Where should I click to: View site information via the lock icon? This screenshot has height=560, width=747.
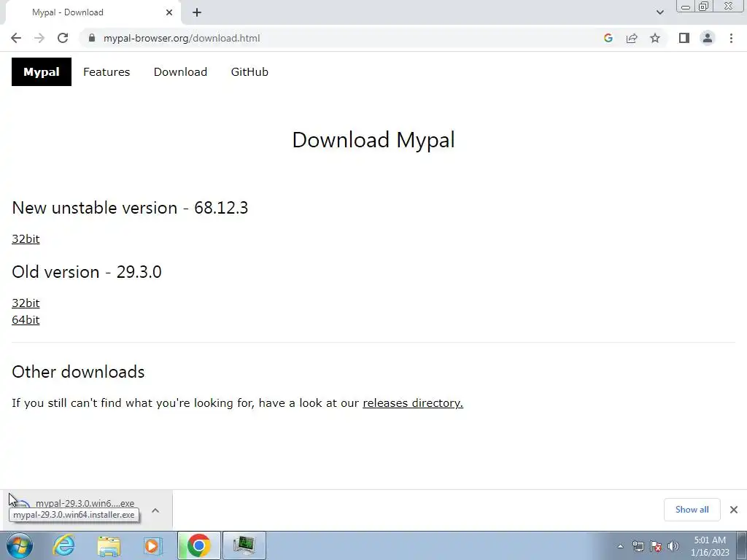tap(92, 38)
